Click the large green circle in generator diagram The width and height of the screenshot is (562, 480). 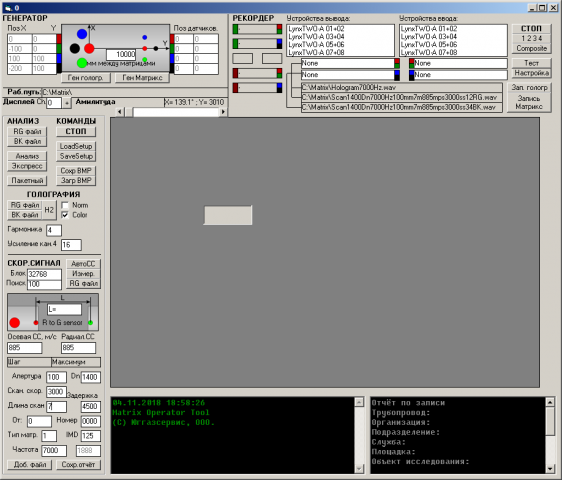click(x=82, y=63)
